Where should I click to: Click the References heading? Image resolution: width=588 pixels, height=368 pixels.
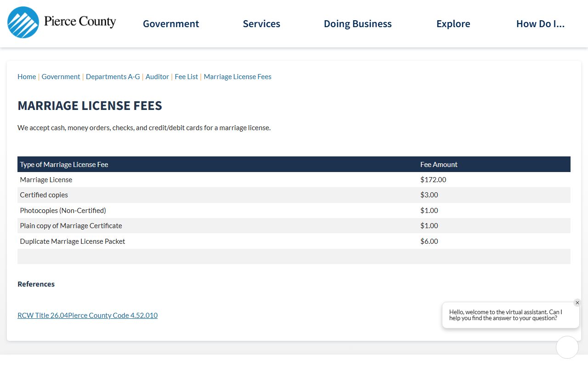36,284
